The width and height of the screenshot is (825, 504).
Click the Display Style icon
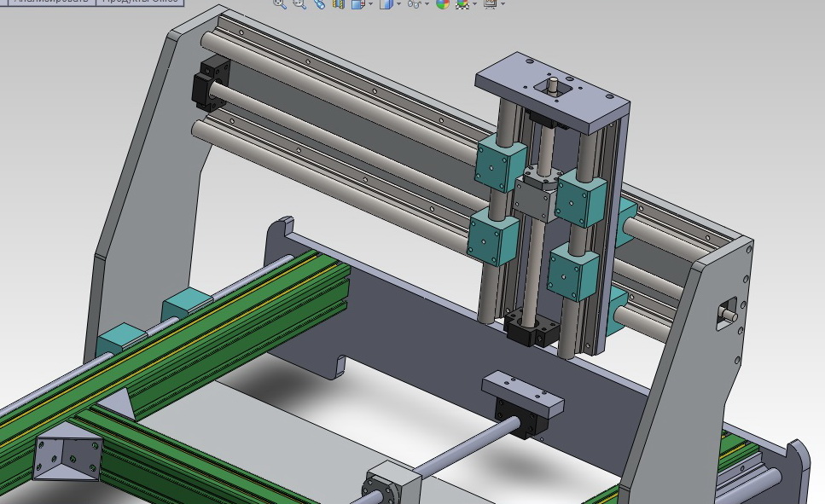[x=386, y=3]
